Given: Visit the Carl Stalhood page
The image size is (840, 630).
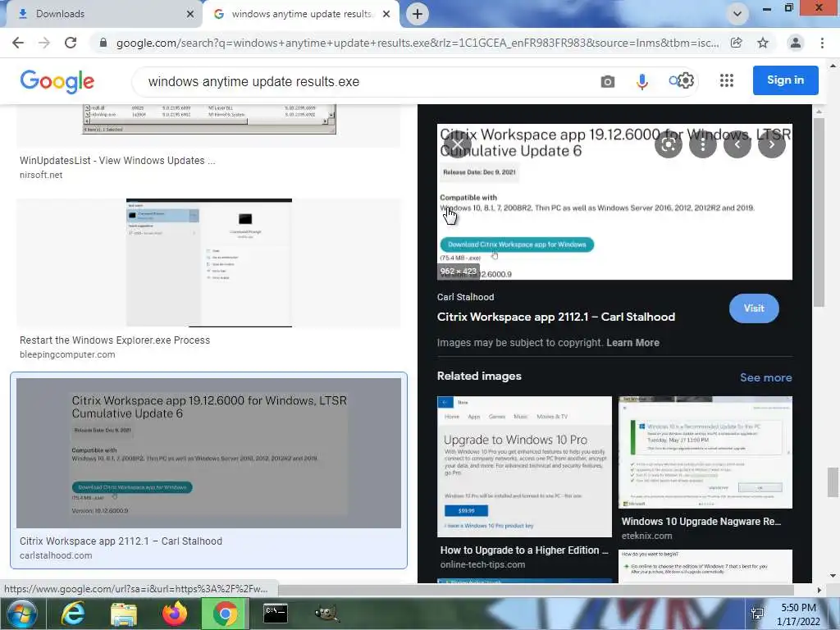Looking at the screenshot, I should [x=754, y=308].
